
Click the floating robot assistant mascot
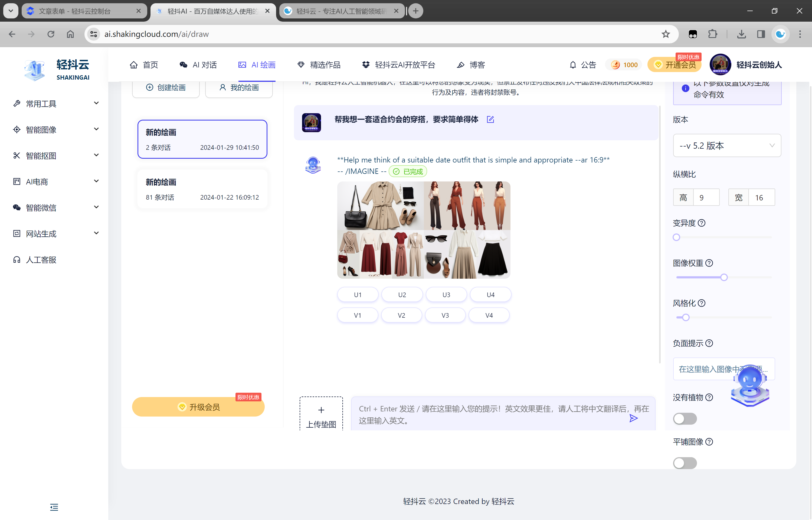coord(749,385)
